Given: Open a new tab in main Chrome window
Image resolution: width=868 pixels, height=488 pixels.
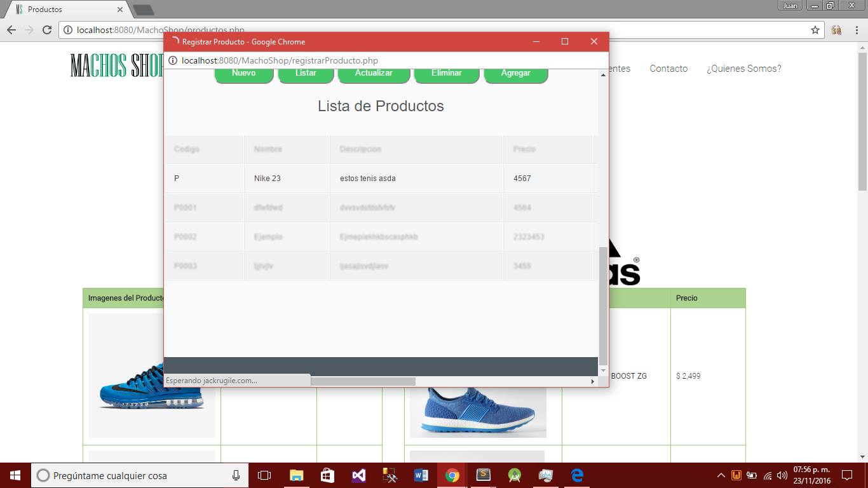Looking at the screenshot, I should [143, 10].
